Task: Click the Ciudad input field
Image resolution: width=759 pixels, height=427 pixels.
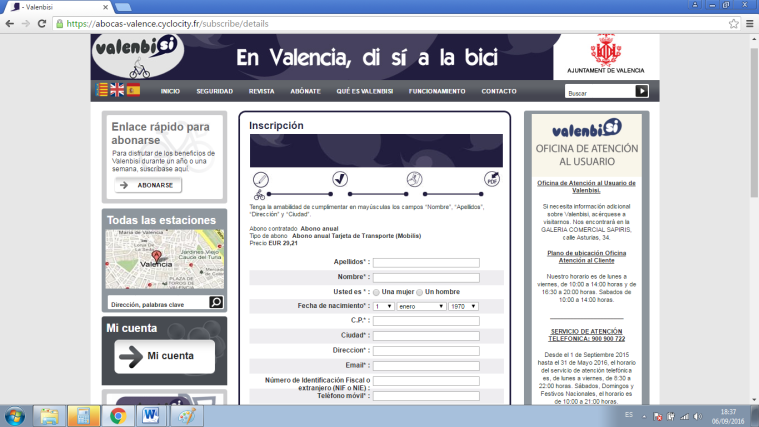Action: [x=426, y=336]
